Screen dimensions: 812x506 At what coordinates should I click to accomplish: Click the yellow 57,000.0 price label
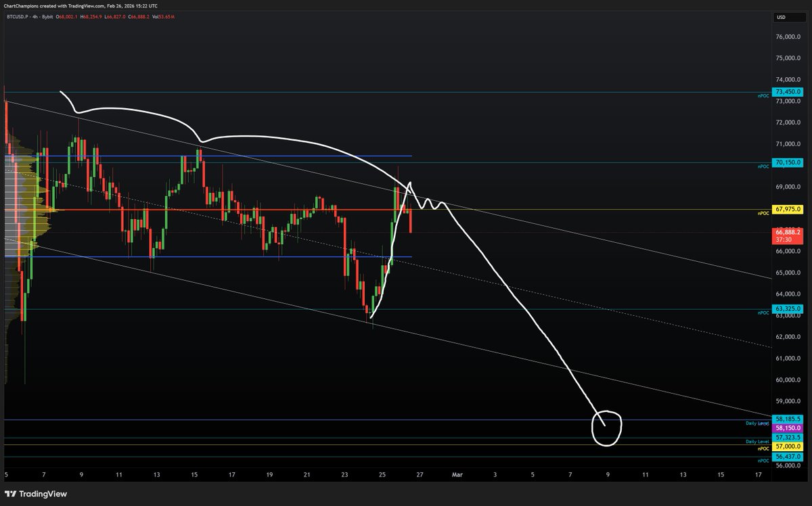click(788, 446)
